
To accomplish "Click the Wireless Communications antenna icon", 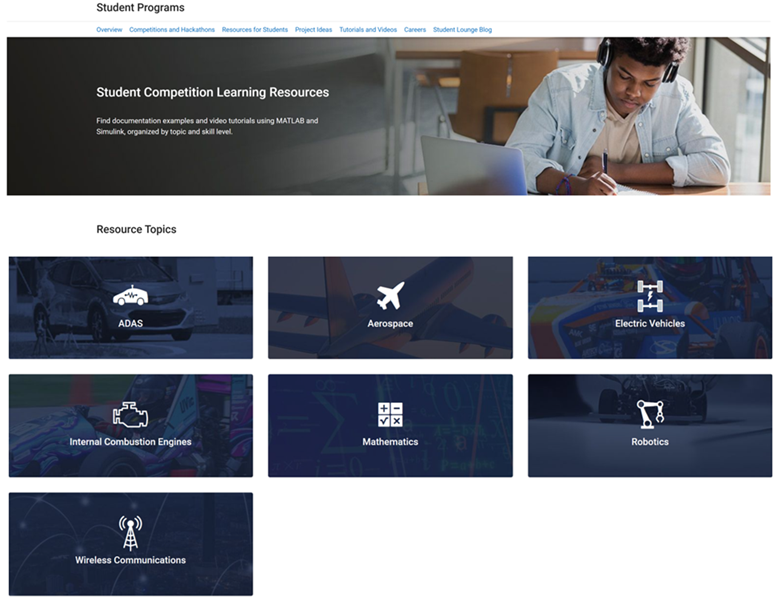I will [x=130, y=532].
